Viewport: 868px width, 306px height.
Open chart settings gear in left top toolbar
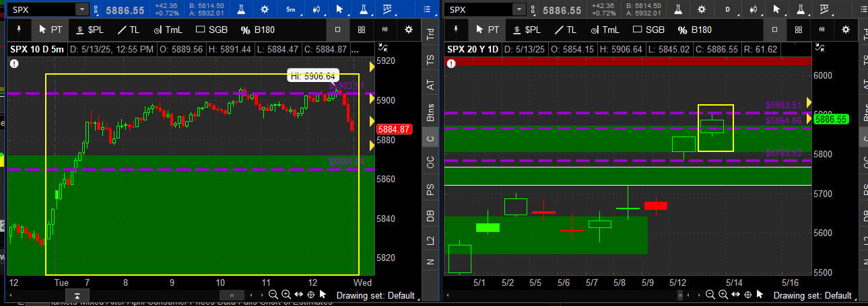click(265, 9)
